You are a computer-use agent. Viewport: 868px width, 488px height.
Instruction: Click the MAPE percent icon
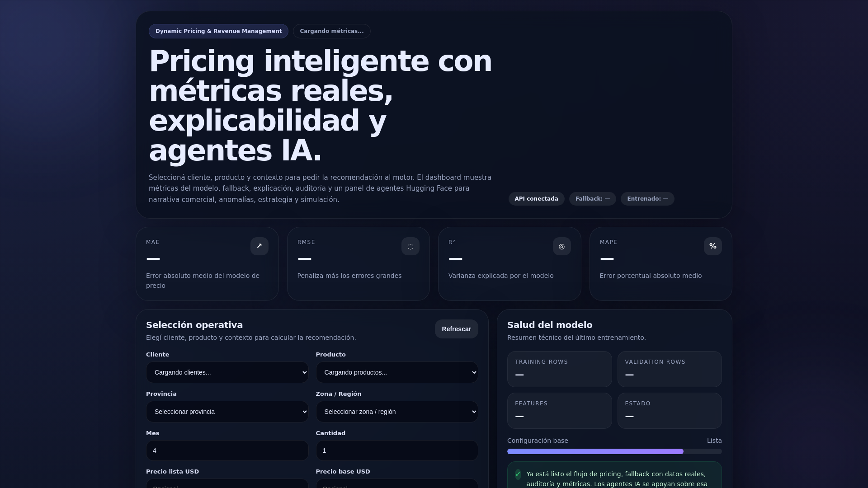tap(712, 246)
